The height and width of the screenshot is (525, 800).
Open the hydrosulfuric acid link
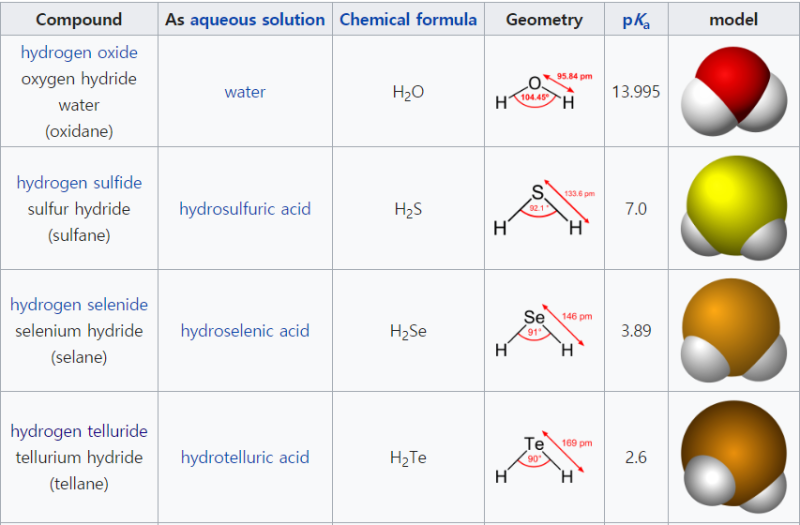(x=245, y=209)
